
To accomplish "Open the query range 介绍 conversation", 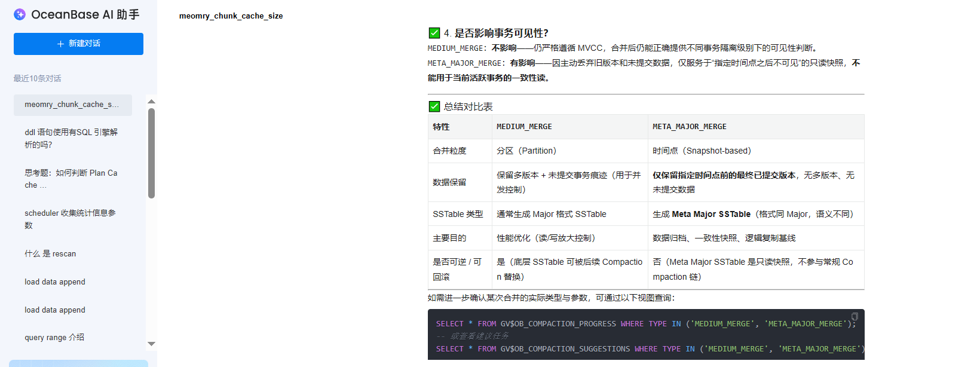I will click(x=54, y=337).
